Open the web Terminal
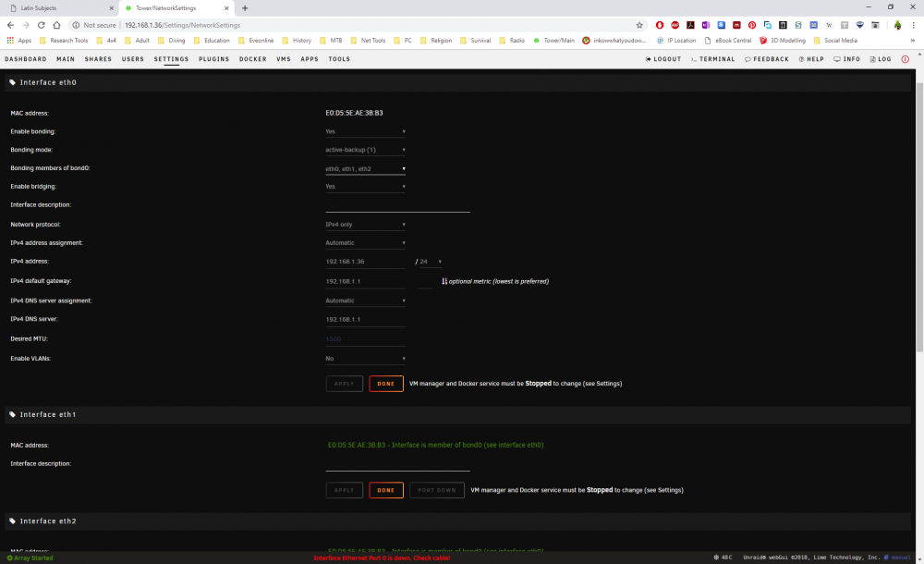Image resolution: width=924 pixels, height=564 pixels. 712,59
